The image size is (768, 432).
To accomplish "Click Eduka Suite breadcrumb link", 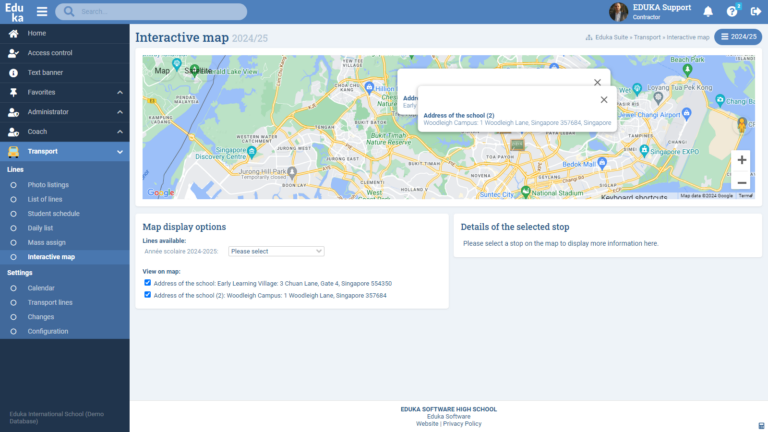I will click(611, 37).
